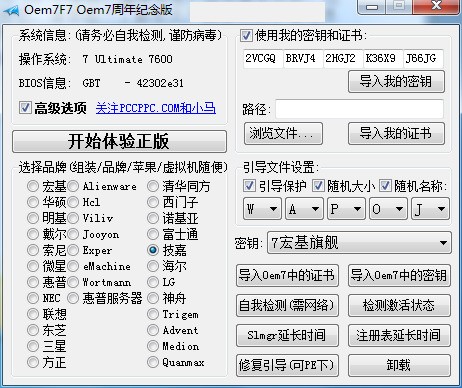The image size is (462, 388).
Task: Click the 导入我的密钥 button
Action: [396, 81]
